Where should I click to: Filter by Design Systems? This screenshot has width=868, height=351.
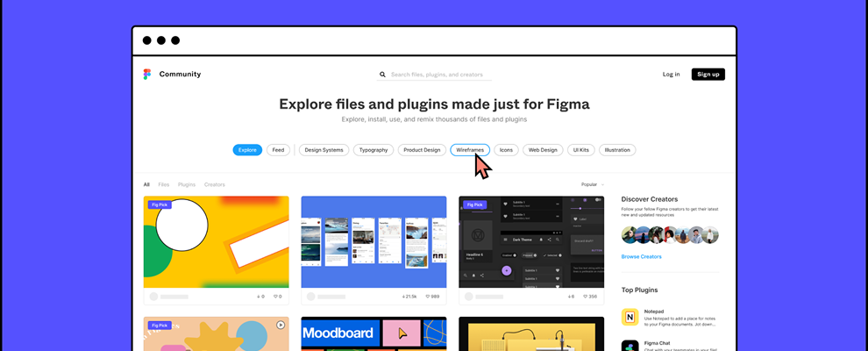coord(324,150)
